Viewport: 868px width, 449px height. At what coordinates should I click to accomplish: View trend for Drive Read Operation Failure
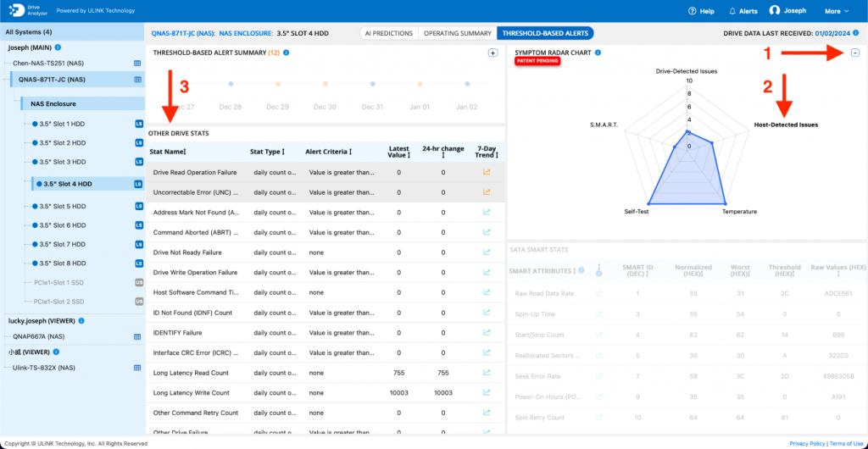point(487,172)
